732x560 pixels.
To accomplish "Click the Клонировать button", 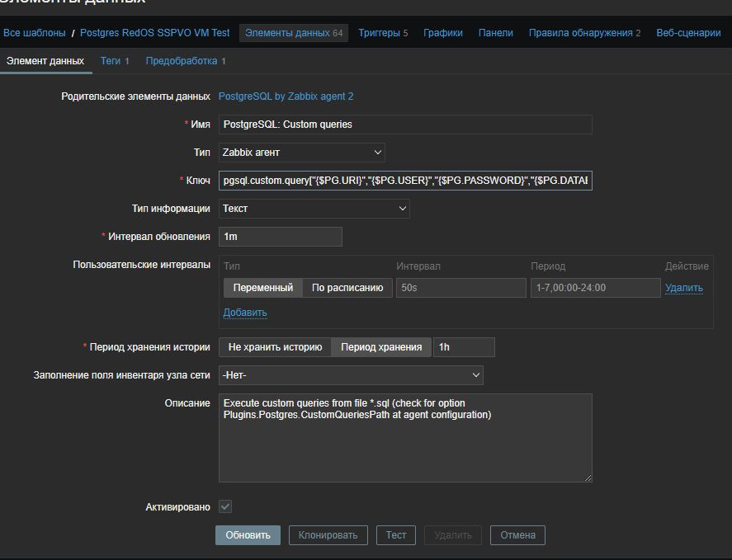I will tap(328, 535).
